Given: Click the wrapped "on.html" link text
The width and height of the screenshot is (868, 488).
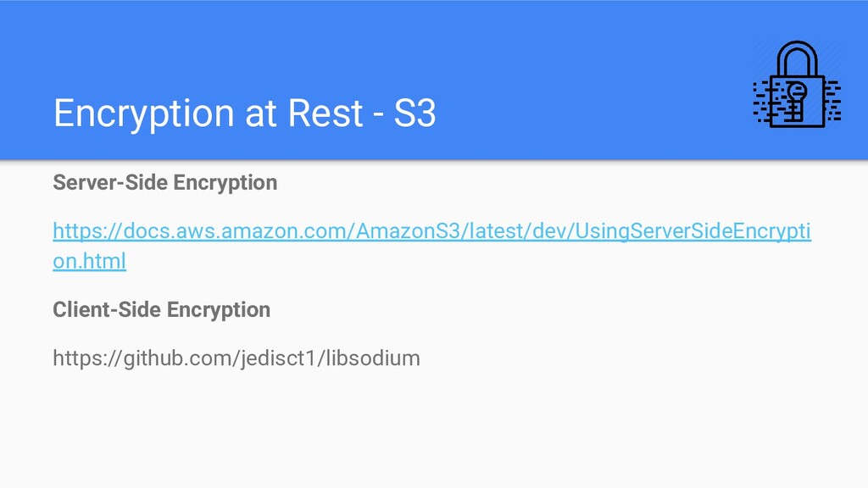Looking at the screenshot, I should 90,261.
